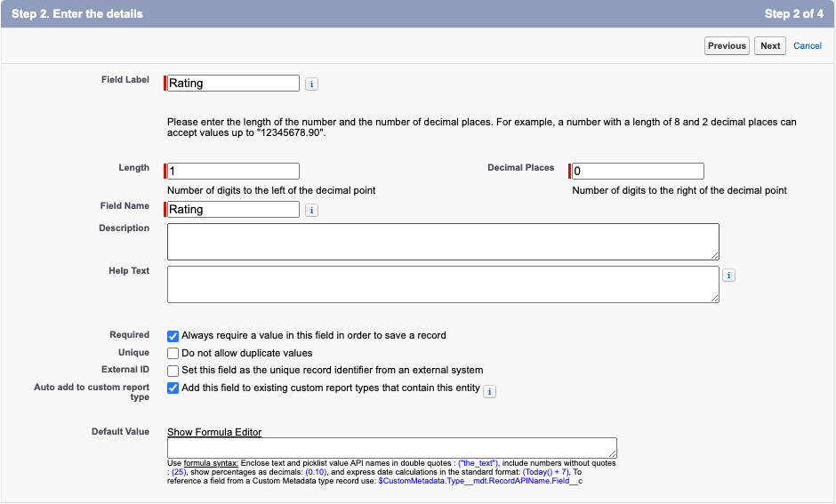Click the Next button
This screenshot has width=836, height=504.
pyautogui.click(x=770, y=46)
